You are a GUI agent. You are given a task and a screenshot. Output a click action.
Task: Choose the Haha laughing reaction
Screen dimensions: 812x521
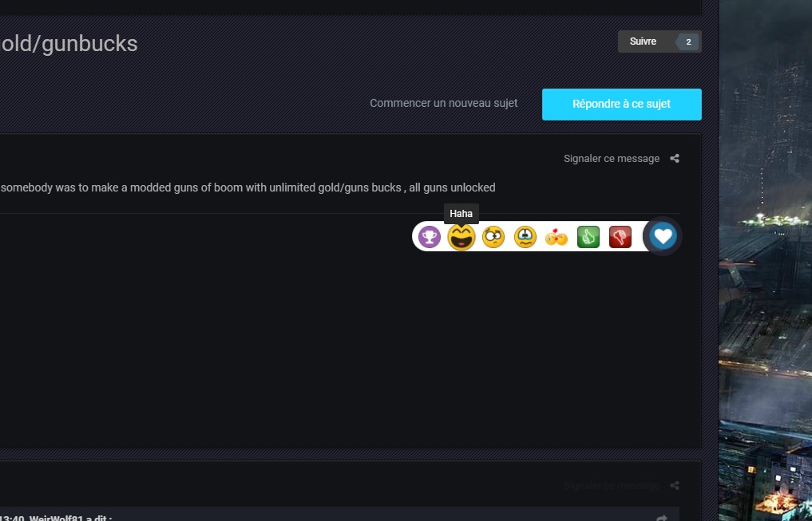pyautogui.click(x=461, y=237)
